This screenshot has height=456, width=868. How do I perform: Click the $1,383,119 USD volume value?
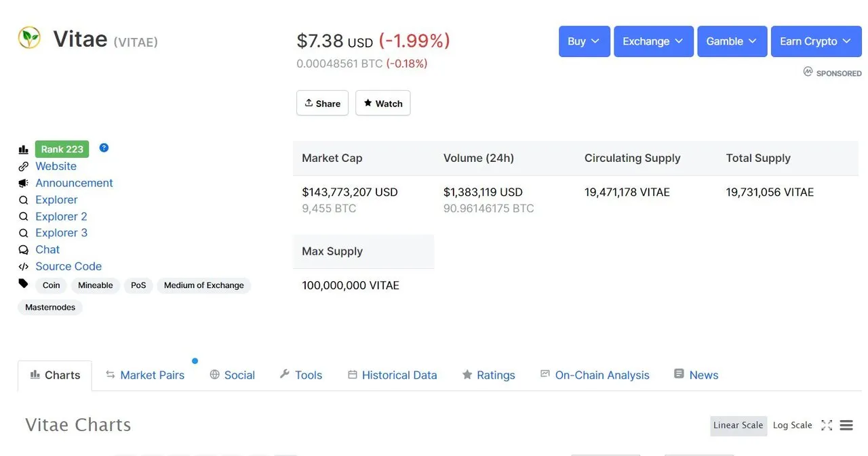484,192
